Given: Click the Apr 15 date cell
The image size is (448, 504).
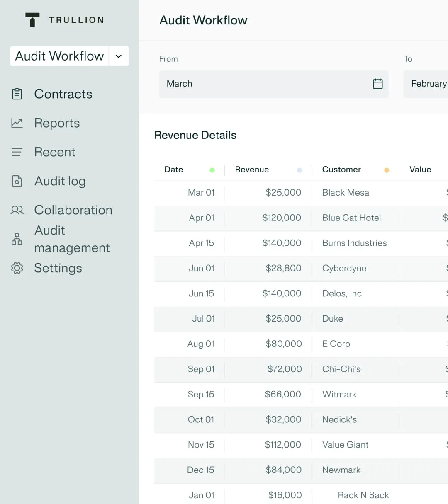Looking at the screenshot, I should click(202, 243).
